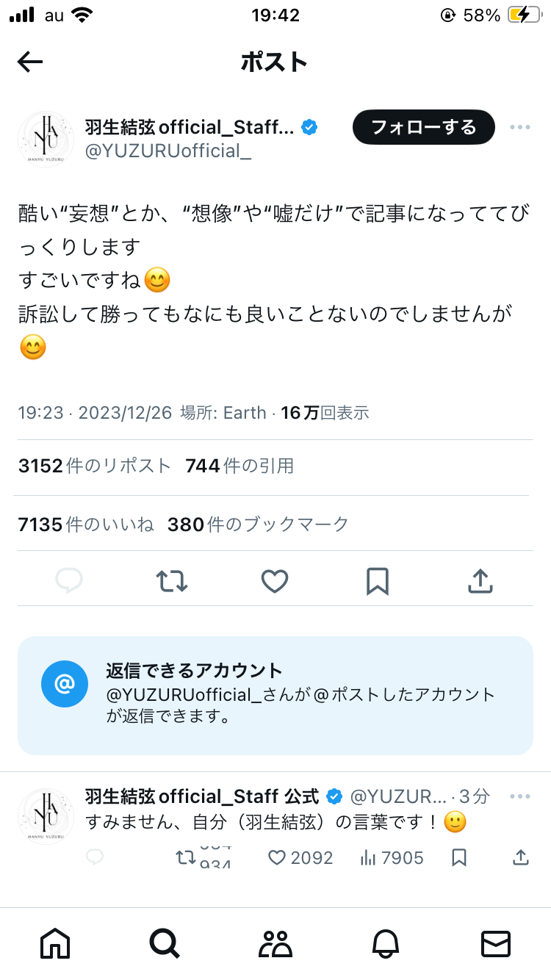Open the Communities people icon tab
Viewport: 551px width, 980px height.
pyautogui.click(x=275, y=943)
